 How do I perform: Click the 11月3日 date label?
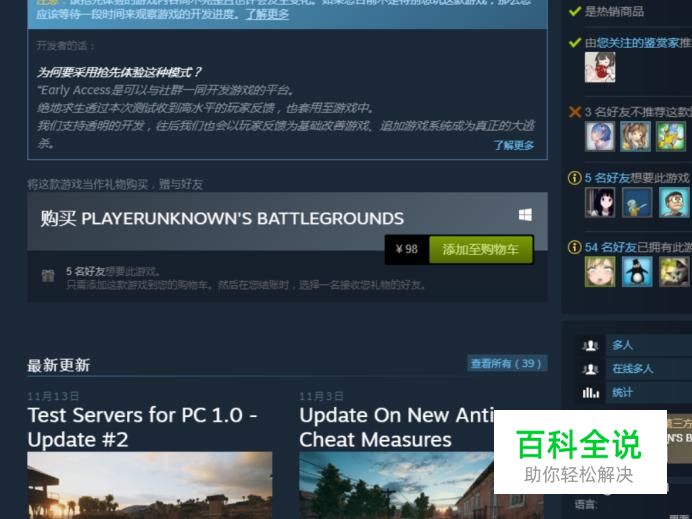[321, 396]
